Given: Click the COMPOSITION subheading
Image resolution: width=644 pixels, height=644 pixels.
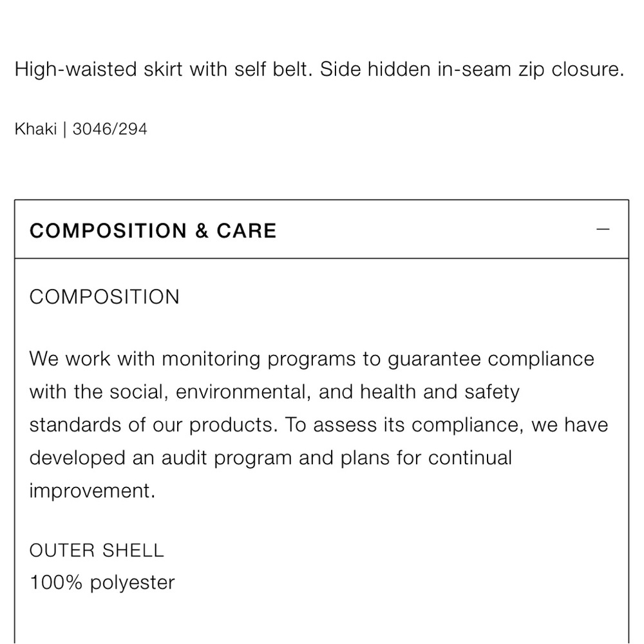Looking at the screenshot, I should click(x=104, y=296).
